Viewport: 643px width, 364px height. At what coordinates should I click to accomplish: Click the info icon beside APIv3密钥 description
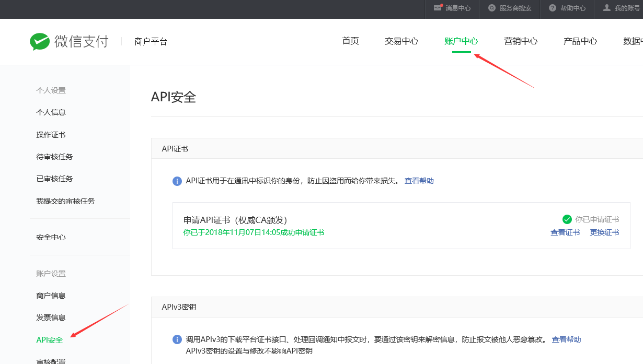[177, 340]
